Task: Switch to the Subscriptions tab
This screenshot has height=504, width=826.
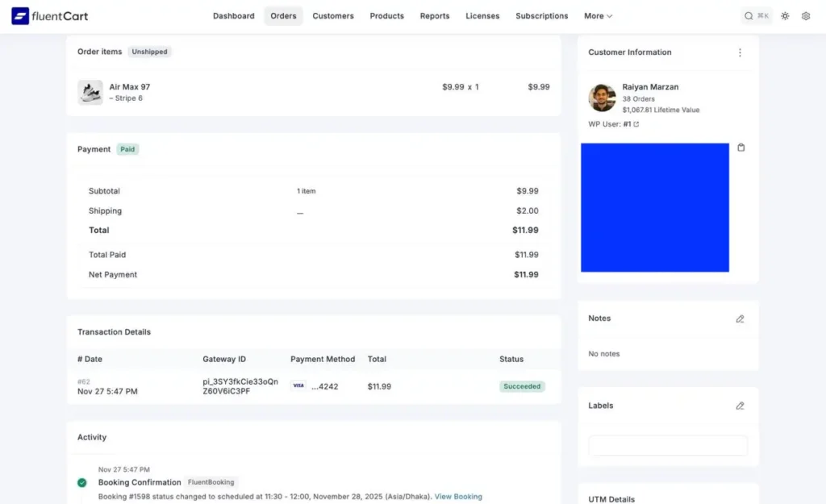Action: point(541,16)
